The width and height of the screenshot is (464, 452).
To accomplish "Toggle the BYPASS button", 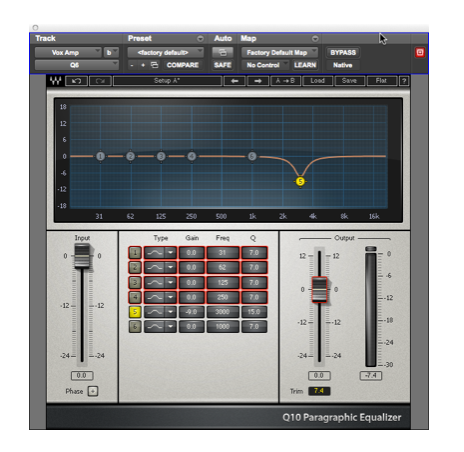I will coord(343,52).
